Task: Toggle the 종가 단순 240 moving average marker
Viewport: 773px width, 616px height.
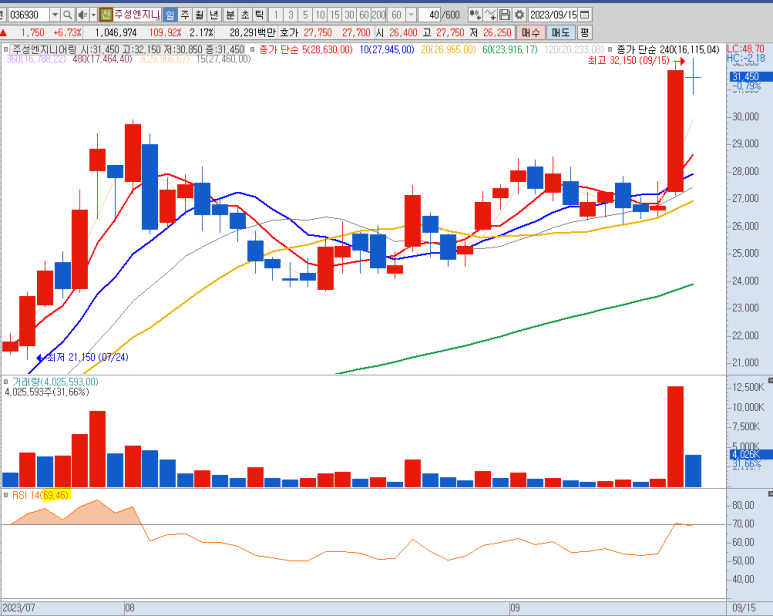Action: [x=610, y=50]
